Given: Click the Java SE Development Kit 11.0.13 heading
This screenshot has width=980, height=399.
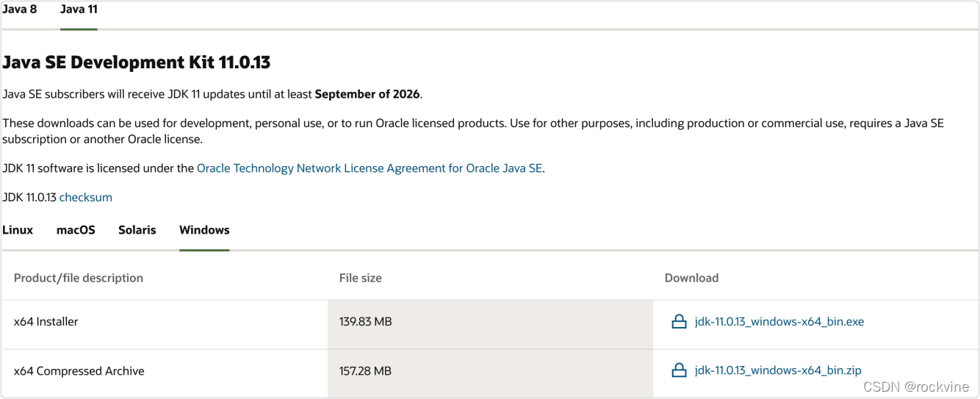Looking at the screenshot, I should pos(137,62).
